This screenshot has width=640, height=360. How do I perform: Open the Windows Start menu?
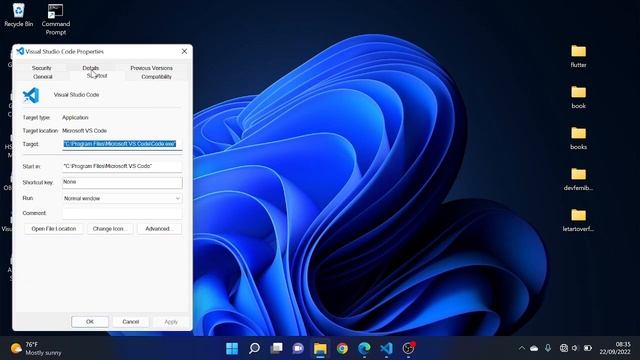pos(232,348)
